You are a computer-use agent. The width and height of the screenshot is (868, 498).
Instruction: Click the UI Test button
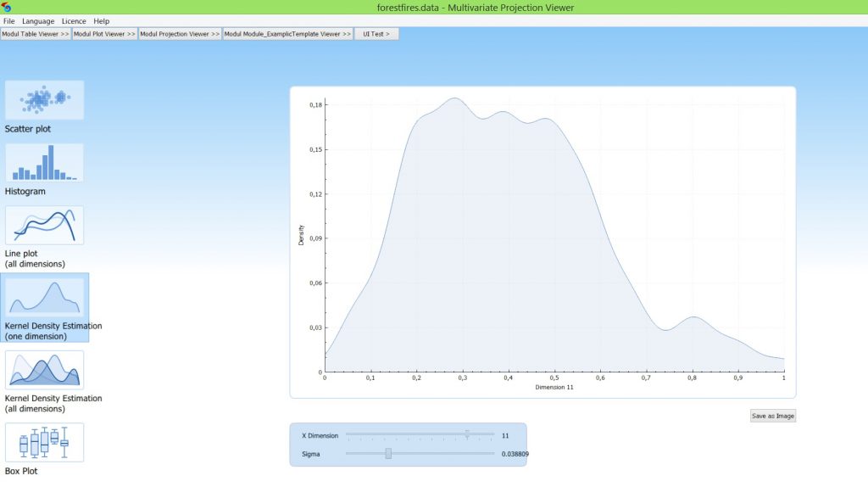tap(376, 34)
